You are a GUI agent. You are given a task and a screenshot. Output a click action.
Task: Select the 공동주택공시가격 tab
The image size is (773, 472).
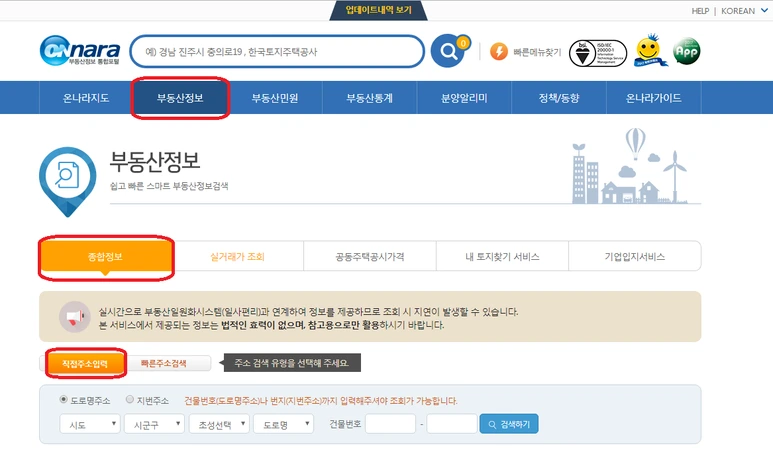[x=370, y=256]
